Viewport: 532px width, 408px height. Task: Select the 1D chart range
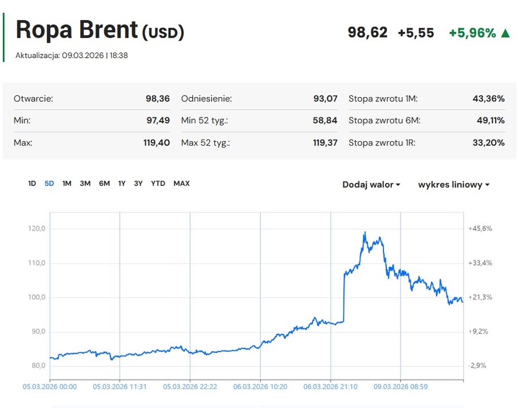pyautogui.click(x=32, y=183)
